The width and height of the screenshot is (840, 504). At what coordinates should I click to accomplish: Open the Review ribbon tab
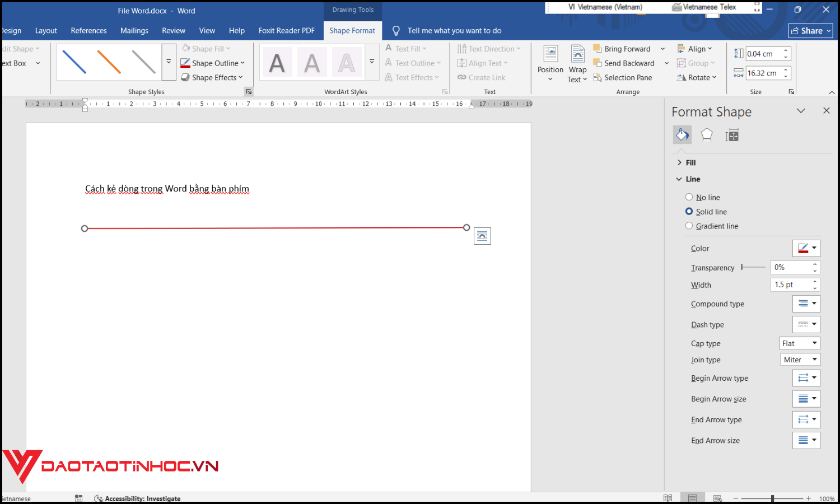pyautogui.click(x=174, y=31)
